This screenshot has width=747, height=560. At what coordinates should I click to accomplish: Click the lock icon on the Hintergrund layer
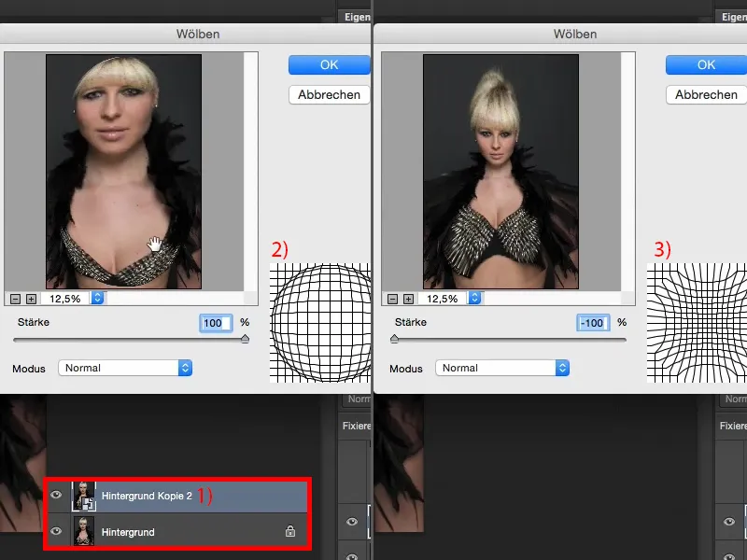point(289,531)
